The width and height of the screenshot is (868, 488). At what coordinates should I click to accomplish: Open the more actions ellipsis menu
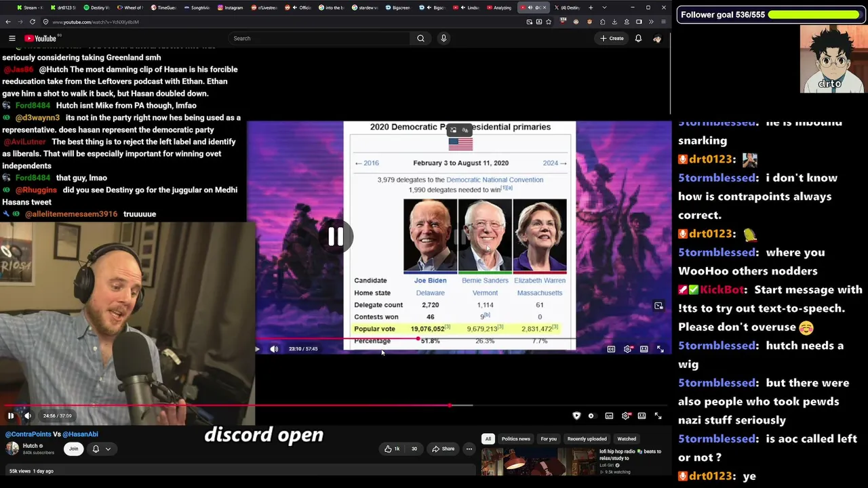tap(469, 449)
